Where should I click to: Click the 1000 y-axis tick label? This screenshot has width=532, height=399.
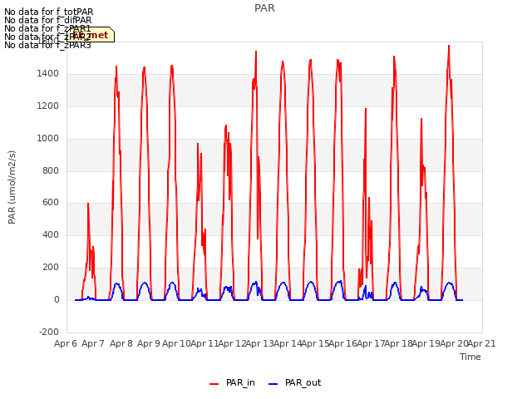tap(48, 138)
